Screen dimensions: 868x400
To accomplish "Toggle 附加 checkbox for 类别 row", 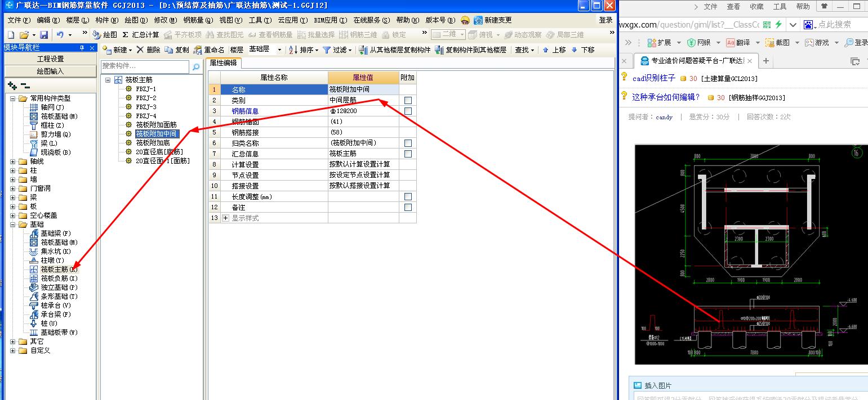I will point(408,100).
